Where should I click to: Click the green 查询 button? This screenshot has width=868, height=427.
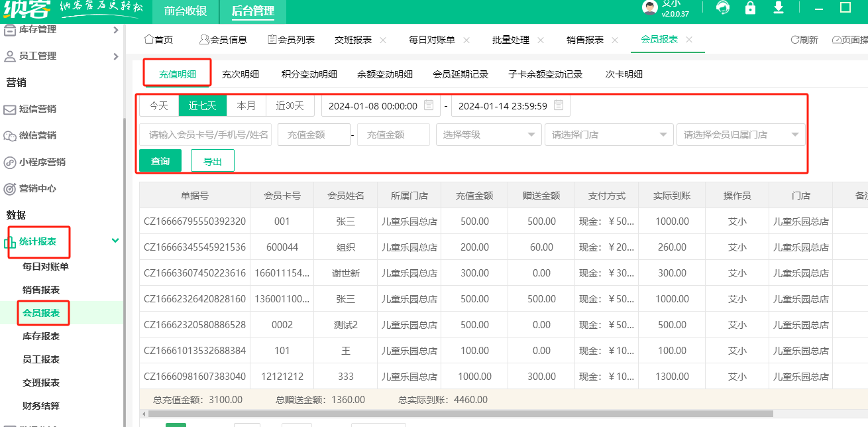(x=160, y=161)
